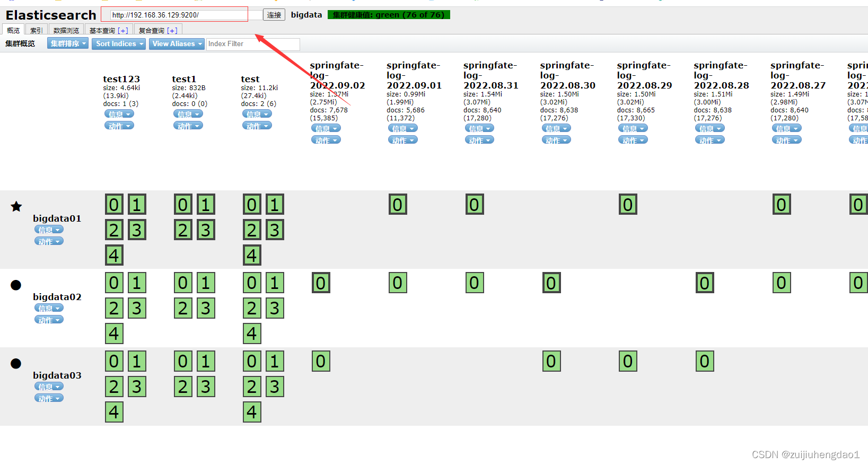Click the bigdata02 node name
868x465 pixels.
(x=57, y=297)
